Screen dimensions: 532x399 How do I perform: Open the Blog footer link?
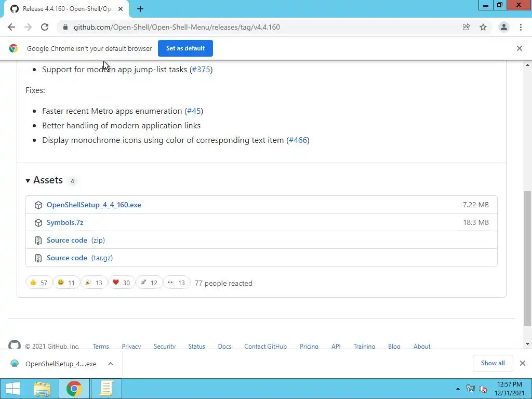click(394, 347)
